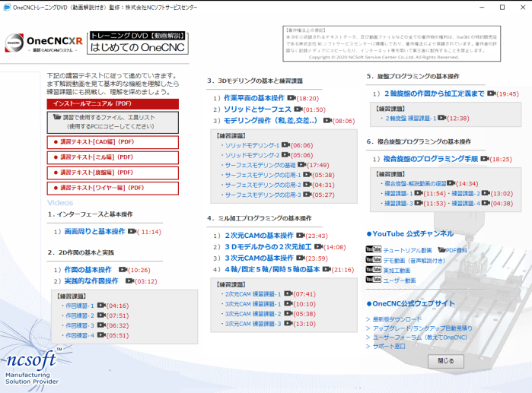Click video icon beside 画面周りと基本操作
The width and height of the screenshot is (532, 393).
pyautogui.click(x=131, y=231)
